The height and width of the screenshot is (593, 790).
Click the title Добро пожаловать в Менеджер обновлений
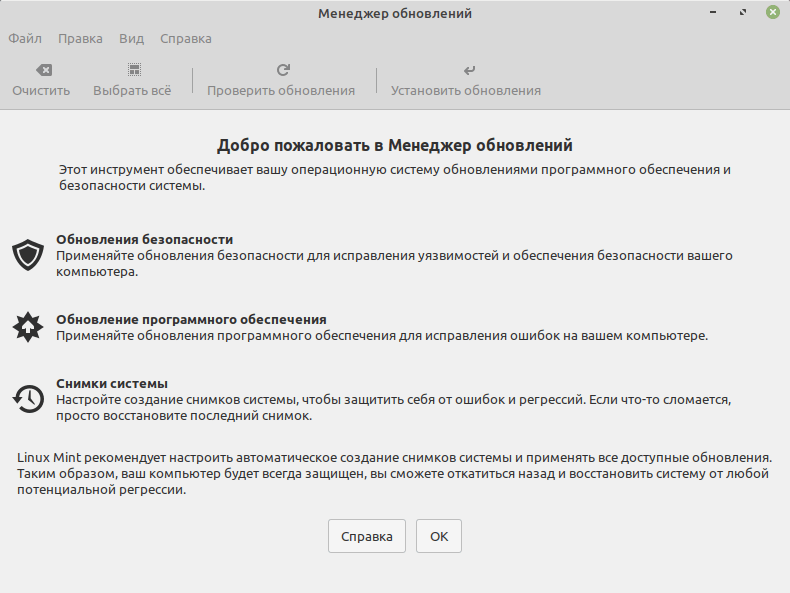[395, 145]
